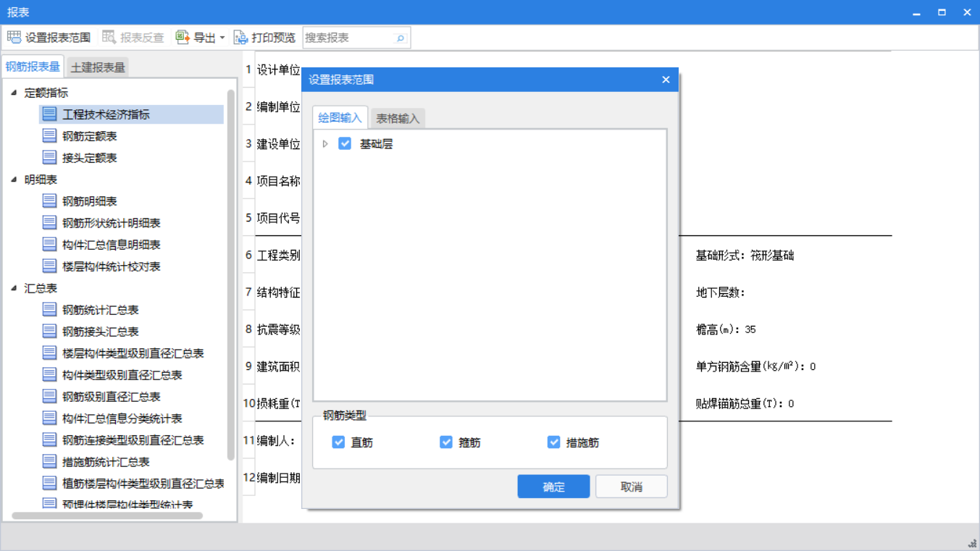Select the 接头定额表 text label
980x551 pixels.
[90, 158]
